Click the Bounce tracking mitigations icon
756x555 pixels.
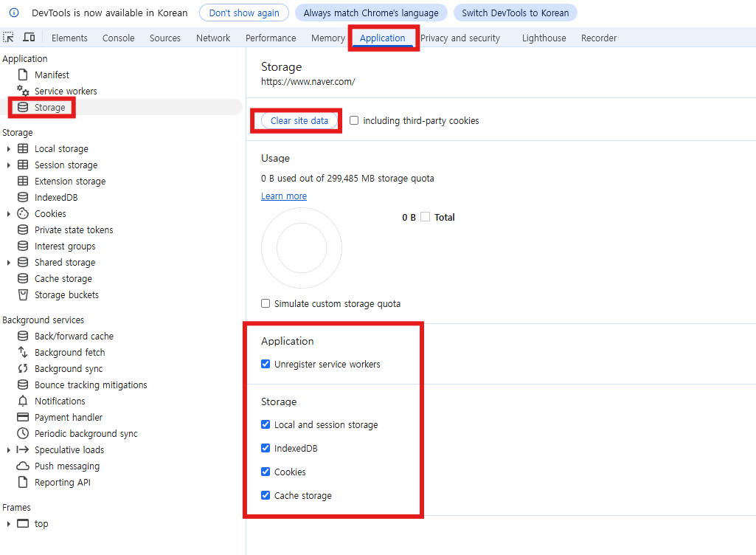click(x=23, y=385)
